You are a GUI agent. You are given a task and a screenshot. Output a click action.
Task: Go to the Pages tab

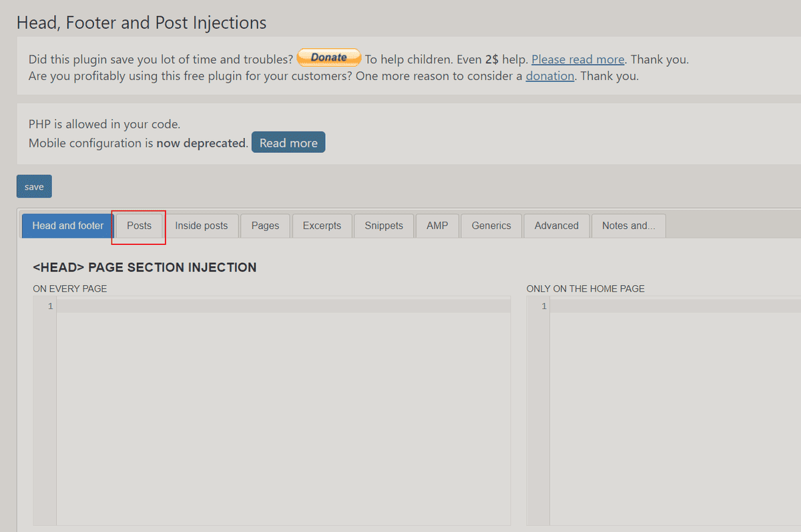pos(265,226)
